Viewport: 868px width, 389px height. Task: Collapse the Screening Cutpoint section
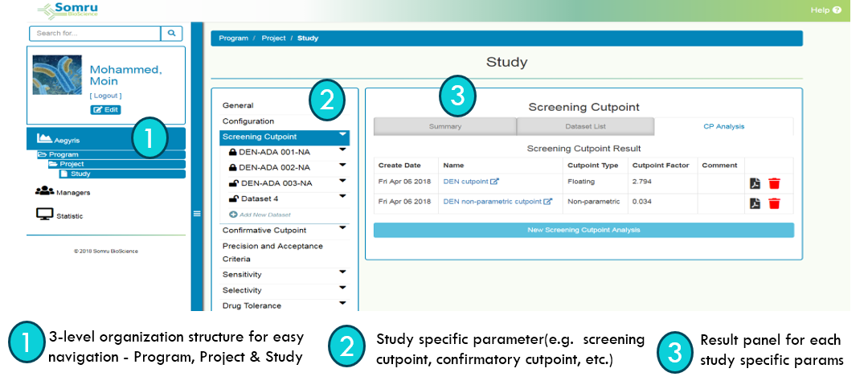coord(343,135)
